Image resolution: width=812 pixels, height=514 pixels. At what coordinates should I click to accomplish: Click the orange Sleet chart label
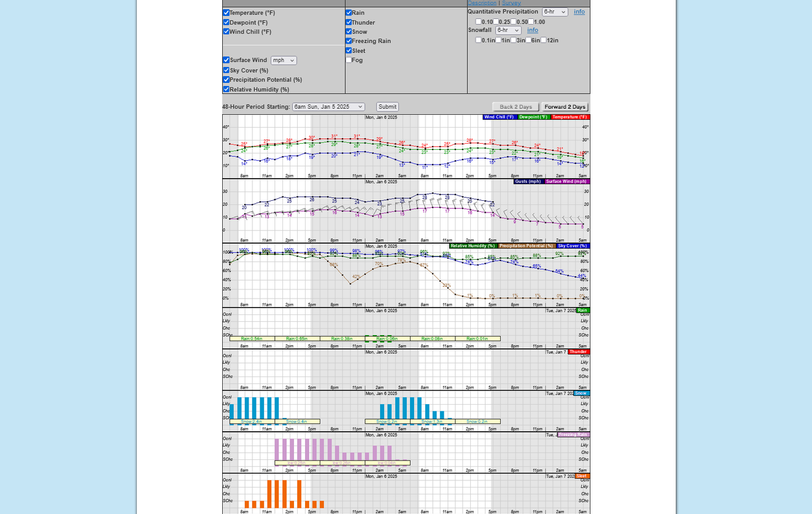[582, 476]
